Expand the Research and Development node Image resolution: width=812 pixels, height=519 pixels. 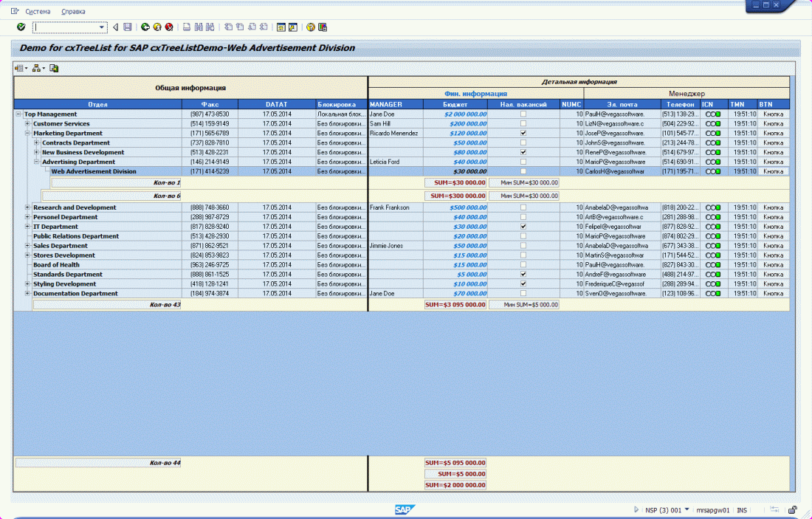click(27, 207)
